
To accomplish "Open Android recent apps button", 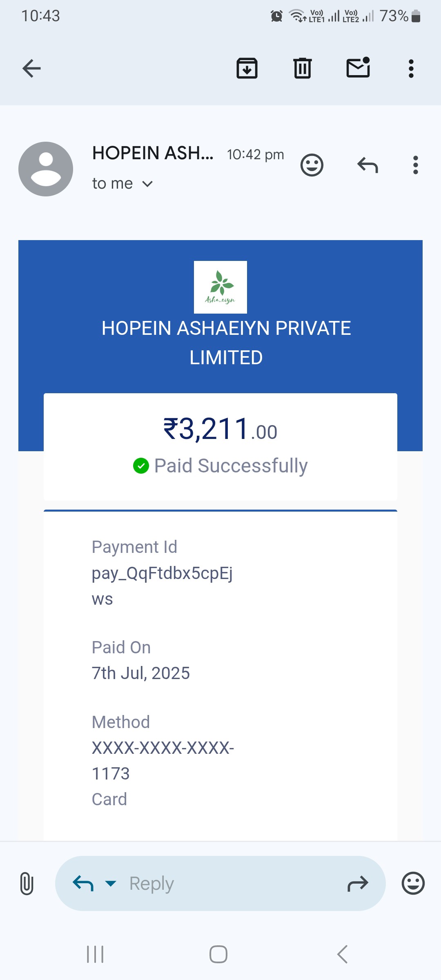I will (95, 954).
